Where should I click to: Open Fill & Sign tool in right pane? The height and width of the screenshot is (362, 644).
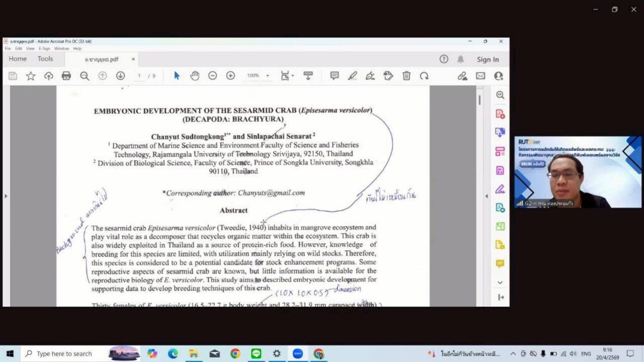pyautogui.click(x=500, y=189)
